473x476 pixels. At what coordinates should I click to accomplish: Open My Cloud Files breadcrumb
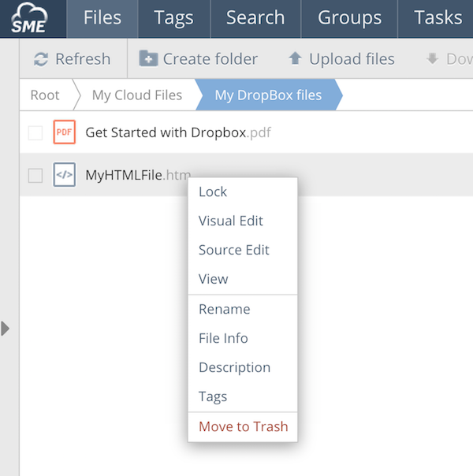(136, 95)
